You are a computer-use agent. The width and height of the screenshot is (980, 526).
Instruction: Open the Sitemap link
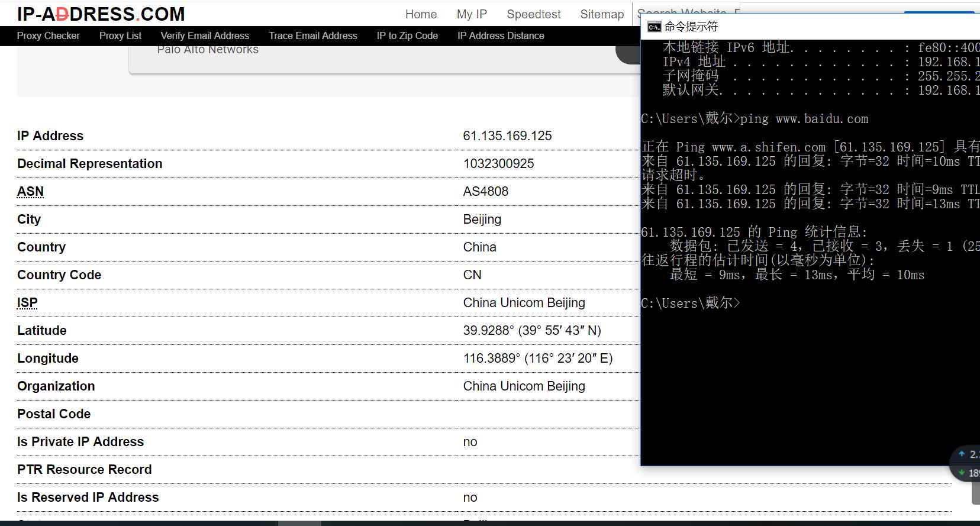pyautogui.click(x=602, y=14)
